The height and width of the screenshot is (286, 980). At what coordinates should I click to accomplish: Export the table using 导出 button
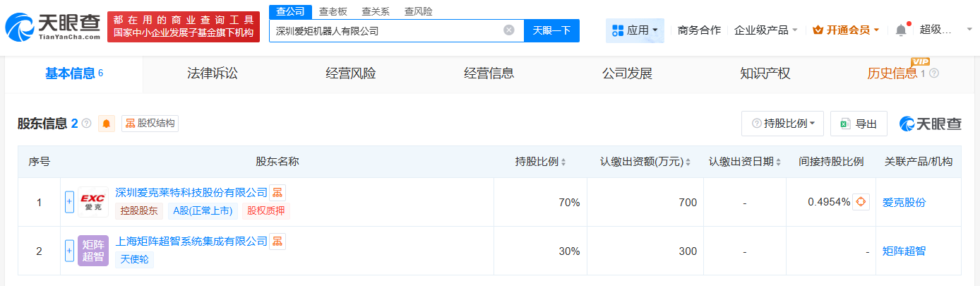(859, 124)
